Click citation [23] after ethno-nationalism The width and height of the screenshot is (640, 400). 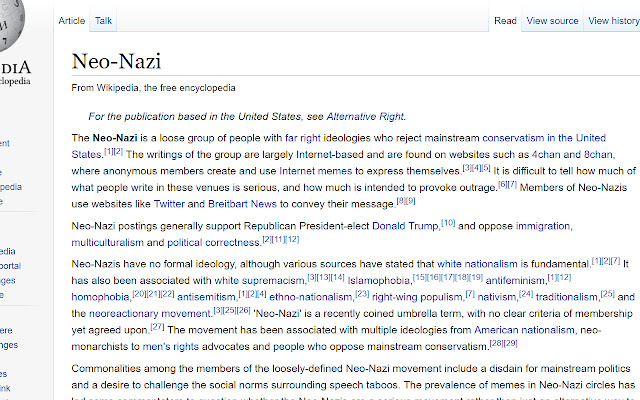[362, 293]
